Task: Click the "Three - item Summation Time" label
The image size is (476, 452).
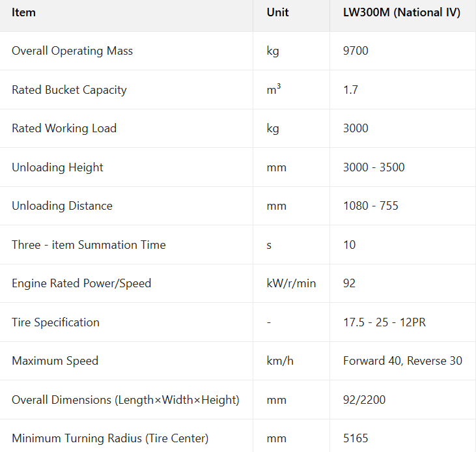Action: point(89,245)
